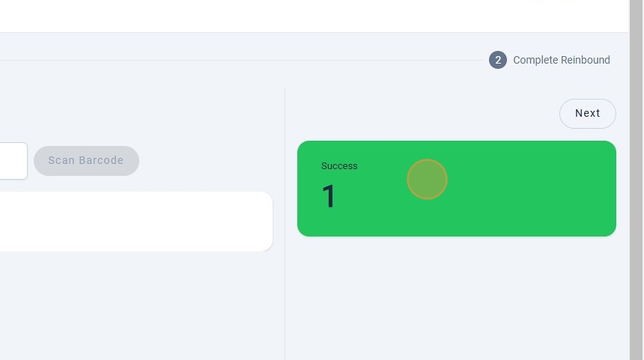Click the vertical divider between the panels
Screen dimensions: 644x360
pos(285,225)
